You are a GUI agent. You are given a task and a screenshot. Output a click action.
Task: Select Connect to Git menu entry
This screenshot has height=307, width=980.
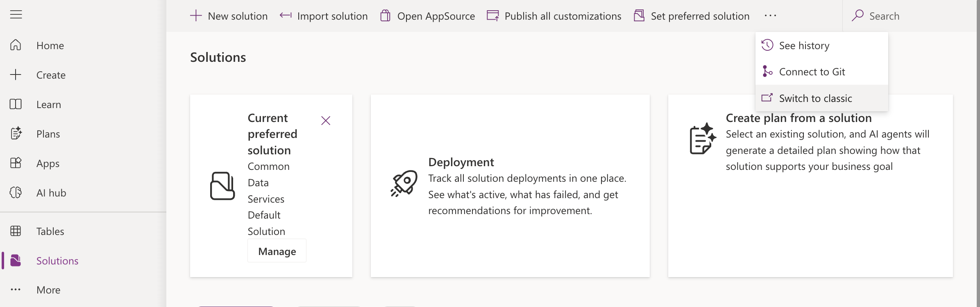click(822, 72)
